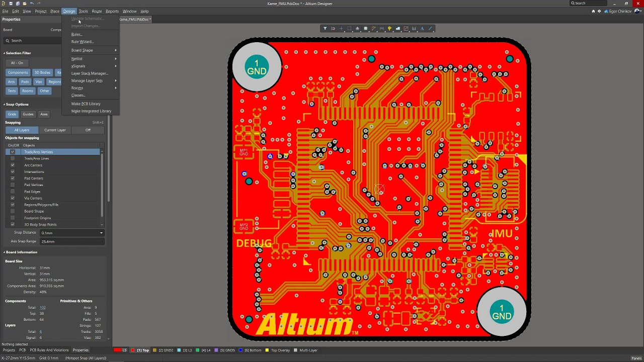Expand the Rooms submenu
The height and width of the screenshot is (362, 644).
point(91,88)
